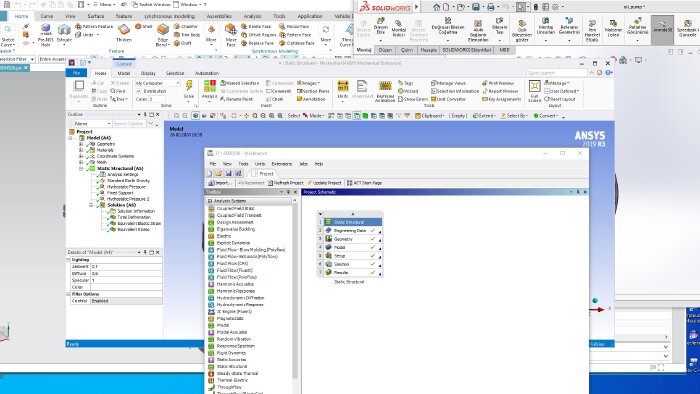Open the Selection tab in Mechanical

pyautogui.click(x=175, y=73)
